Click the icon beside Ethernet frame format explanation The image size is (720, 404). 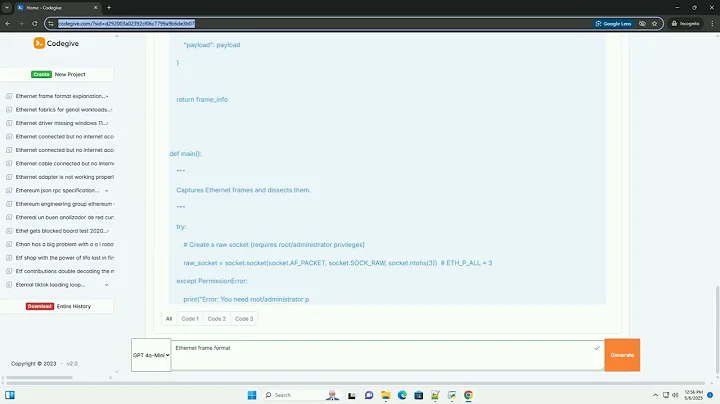point(9,96)
